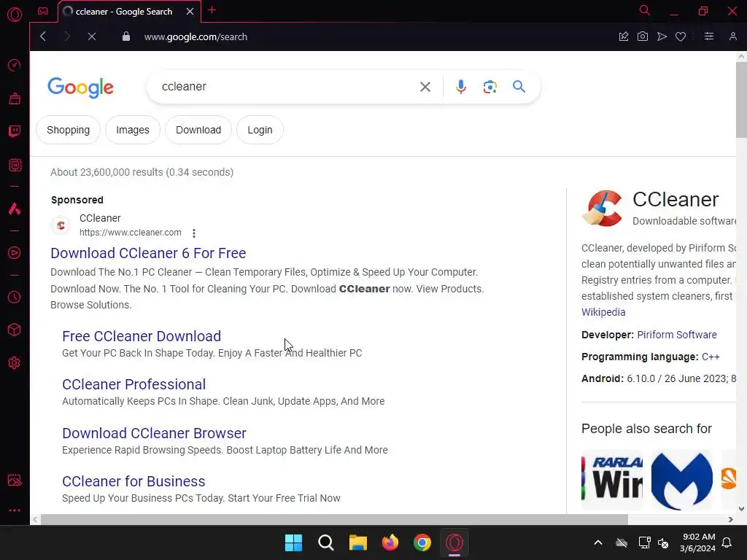The height and width of the screenshot is (560, 747).
Task: Add page to bookmarks heart icon
Action: [x=681, y=36]
